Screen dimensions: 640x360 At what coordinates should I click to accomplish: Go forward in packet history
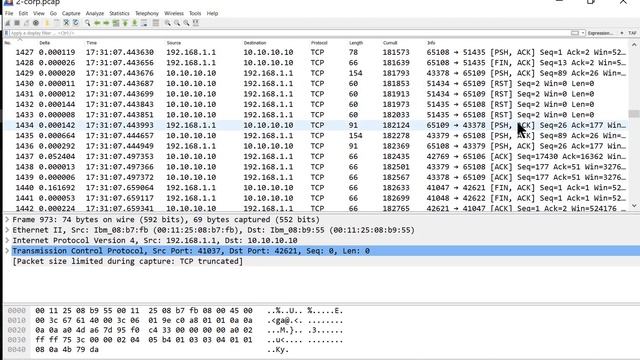pyautogui.click(x=107, y=23)
